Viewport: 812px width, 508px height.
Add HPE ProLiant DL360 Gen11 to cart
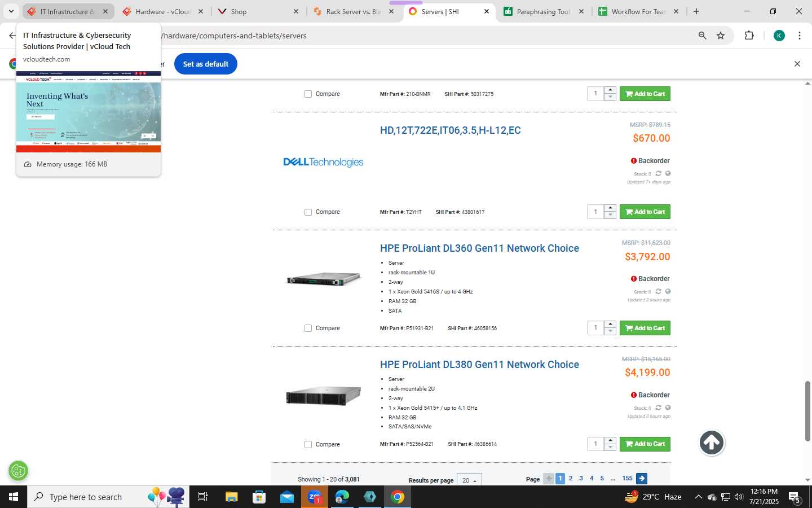click(x=645, y=328)
